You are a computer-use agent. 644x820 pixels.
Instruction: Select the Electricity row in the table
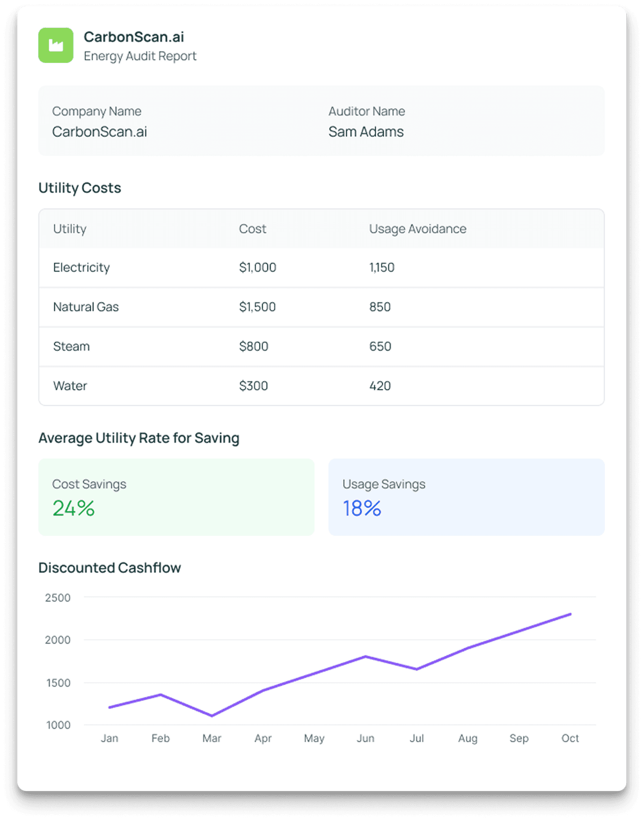click(x=82, y=267)
